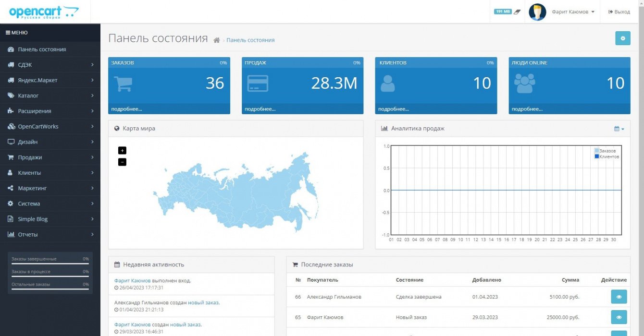Click the OpenCart logo
The height and width of the screenshot is (336, 644).
tap(43, 12)
